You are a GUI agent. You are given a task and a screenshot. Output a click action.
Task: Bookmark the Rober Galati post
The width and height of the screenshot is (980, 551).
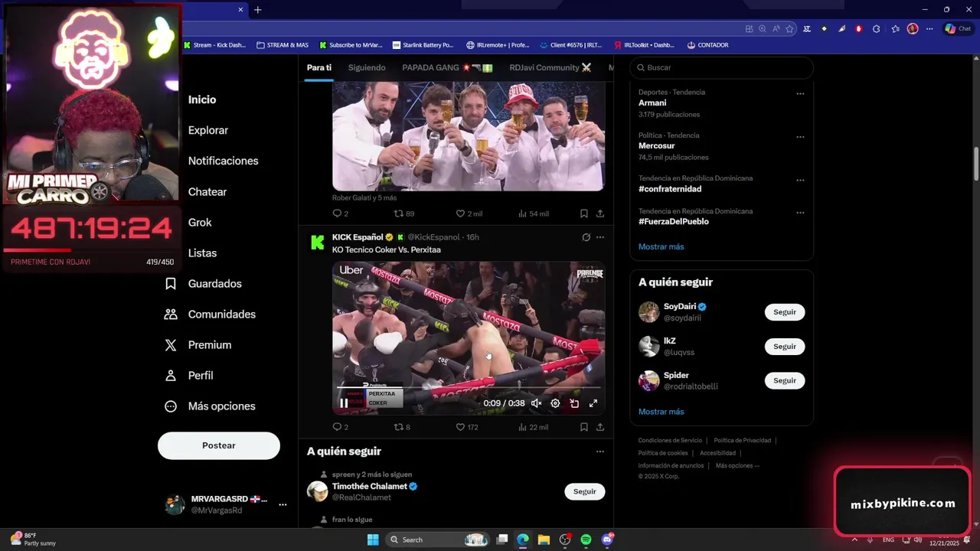click(x=583, y=214)
